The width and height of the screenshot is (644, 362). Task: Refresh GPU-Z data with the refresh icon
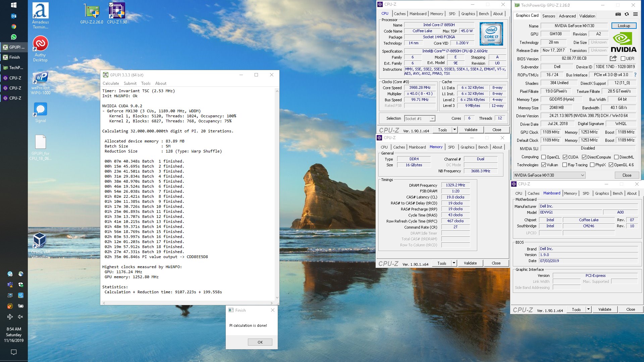tap(627, 14)
